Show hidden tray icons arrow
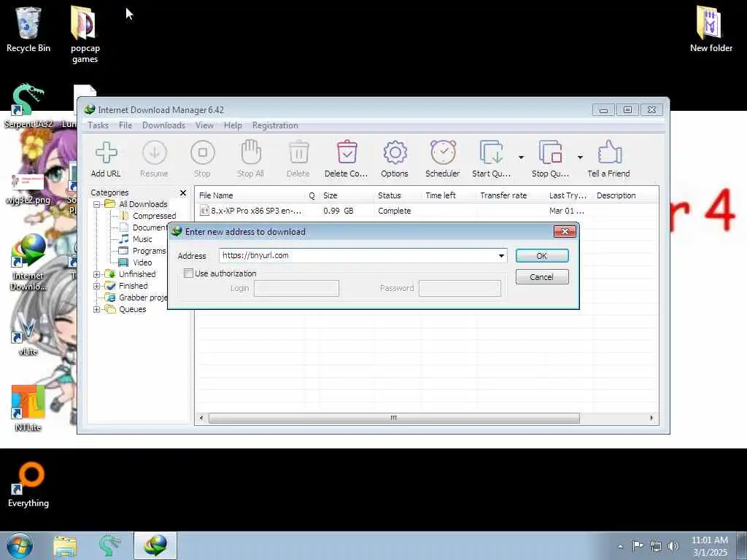 (x=620, y=546)
